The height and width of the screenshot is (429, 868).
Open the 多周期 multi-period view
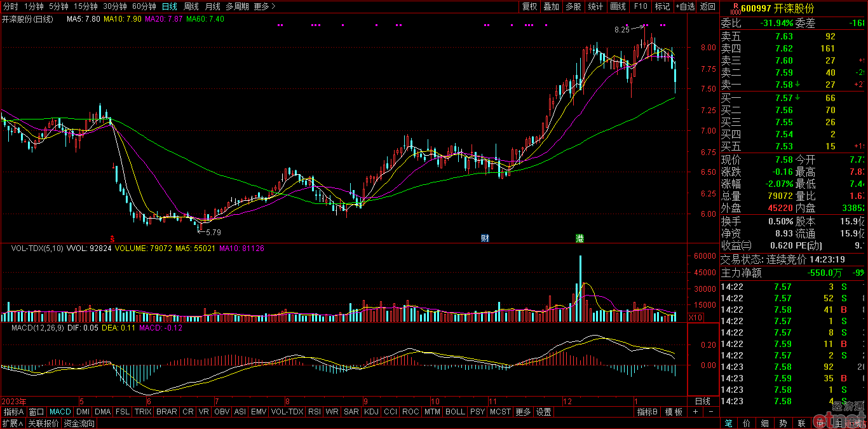237,6
